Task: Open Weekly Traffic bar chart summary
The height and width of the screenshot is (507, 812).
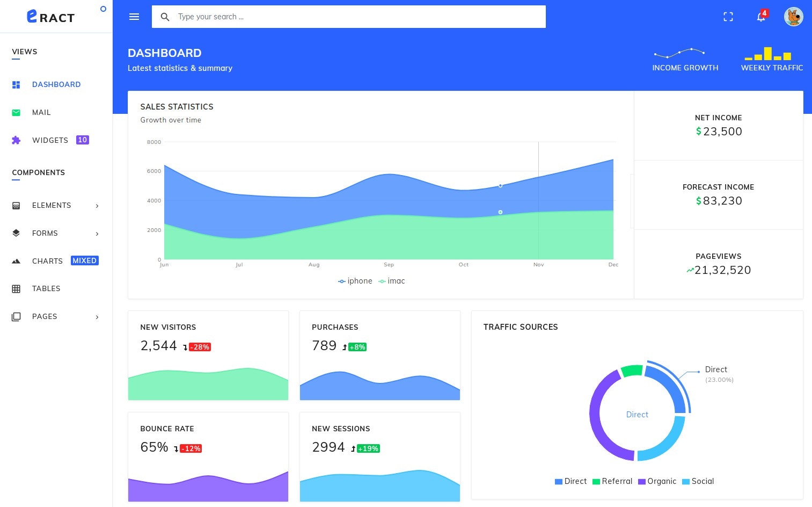Action: coord(771,58)
